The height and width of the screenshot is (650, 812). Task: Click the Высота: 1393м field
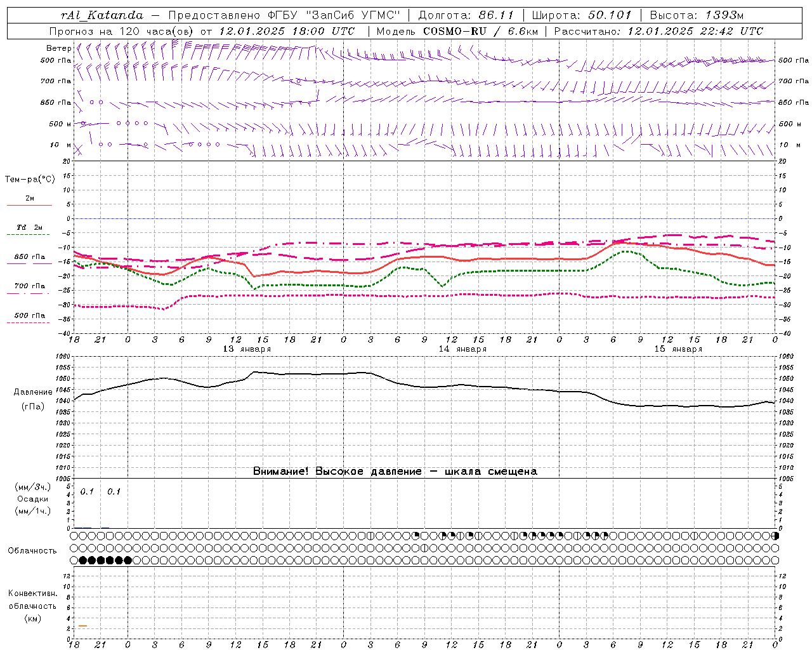click(x=697, y=15)
